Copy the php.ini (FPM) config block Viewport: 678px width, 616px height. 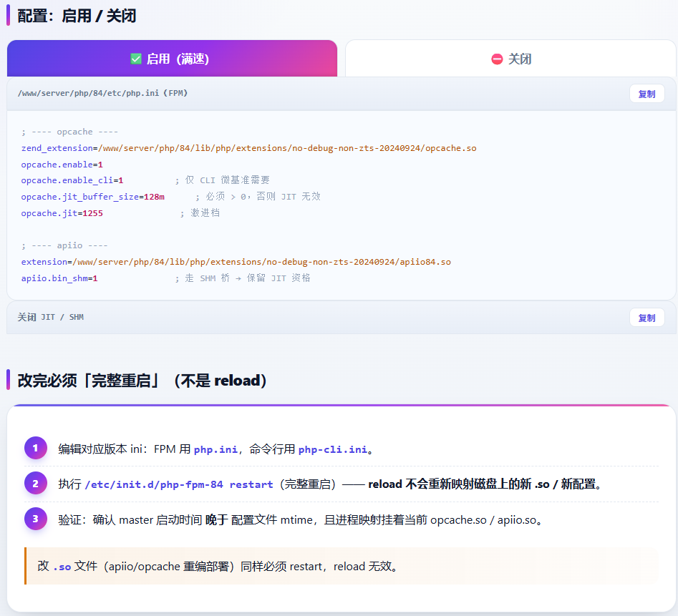[647, 94]
